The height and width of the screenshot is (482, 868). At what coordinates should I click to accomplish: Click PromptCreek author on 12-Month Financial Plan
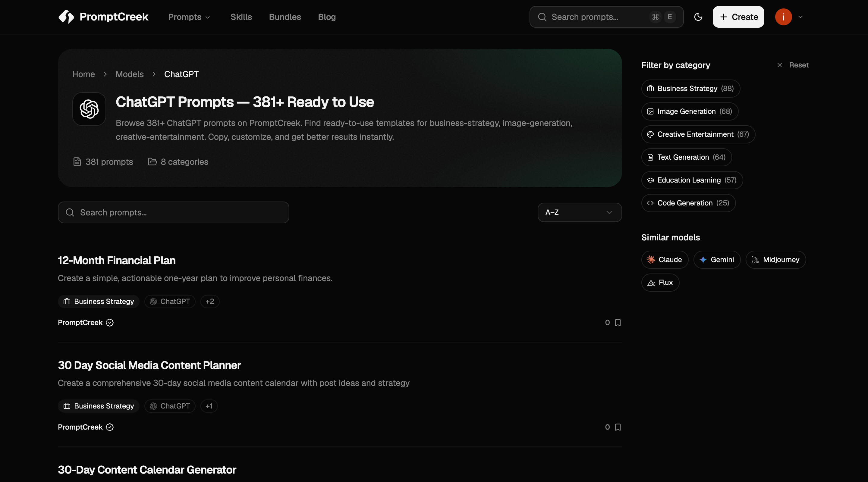tap(80, 323)
